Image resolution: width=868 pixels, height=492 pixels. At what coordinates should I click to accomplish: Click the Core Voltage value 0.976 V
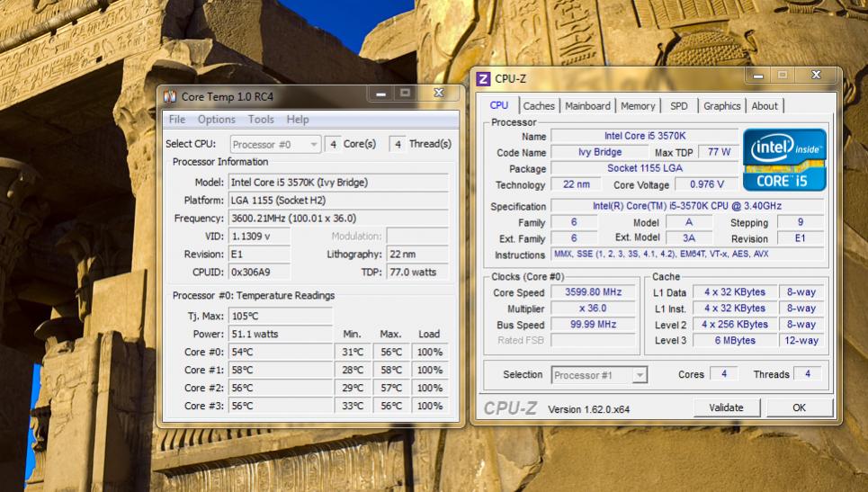pos(707,184)
